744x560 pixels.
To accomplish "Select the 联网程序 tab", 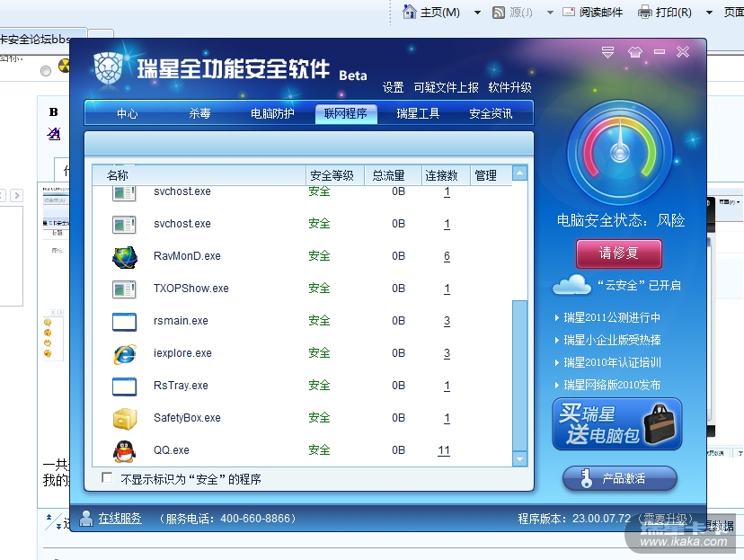I will (x=346, y=114).
